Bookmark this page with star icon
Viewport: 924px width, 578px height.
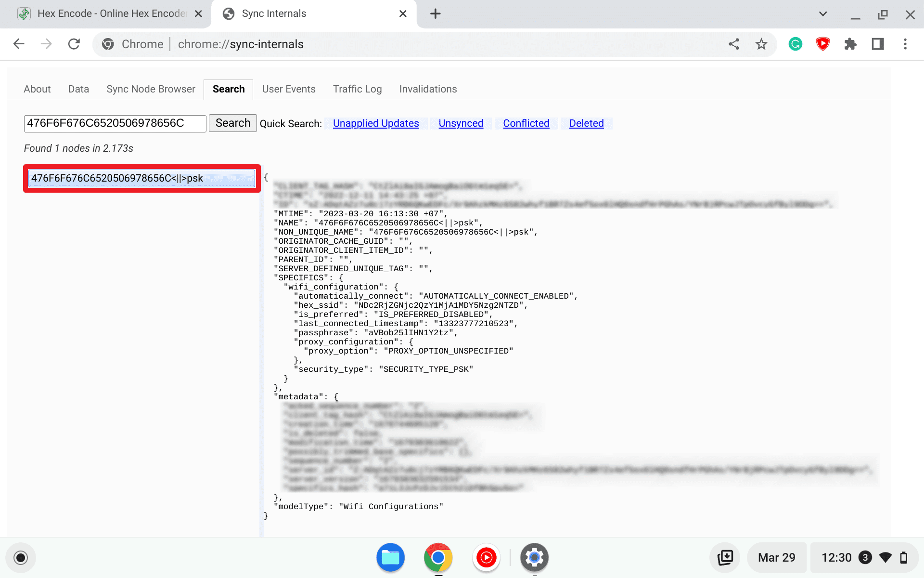click(x=761, y=44)
